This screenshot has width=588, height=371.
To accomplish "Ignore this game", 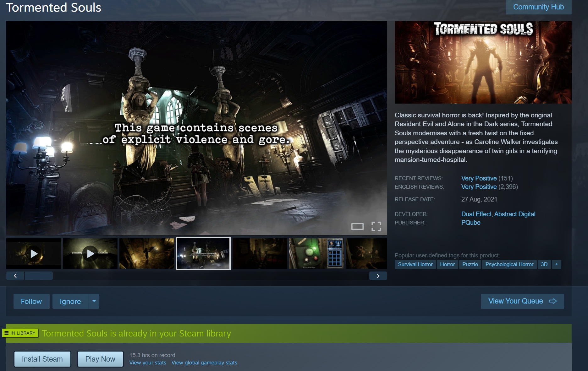I will click(70, 301).
